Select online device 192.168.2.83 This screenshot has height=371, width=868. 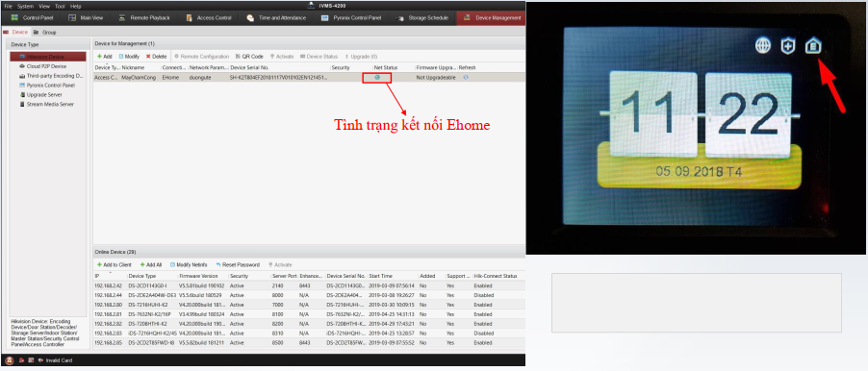click(309, 334)
